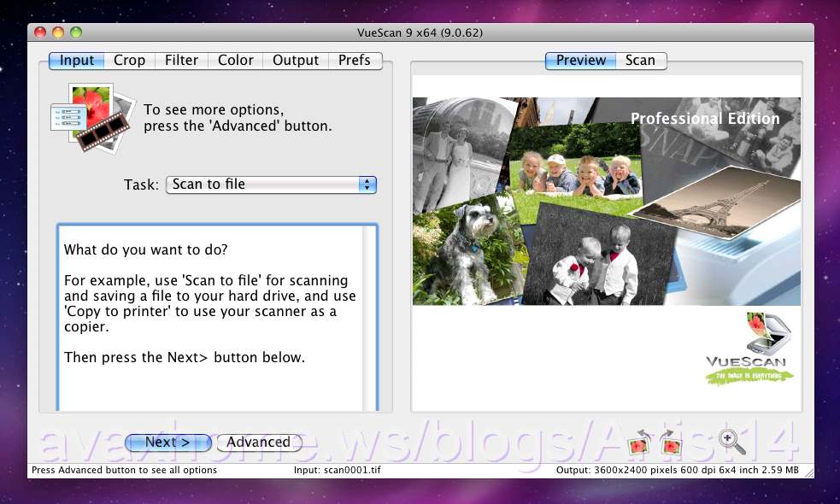Click the 'Input: scan0001.tif' status text
Viewport: 840px width, 504px height.
point(337,470)
